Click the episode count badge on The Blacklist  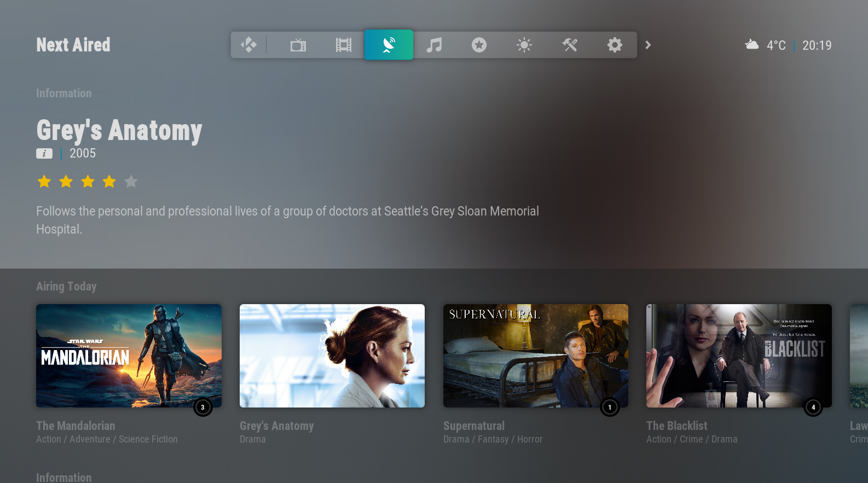813,407
